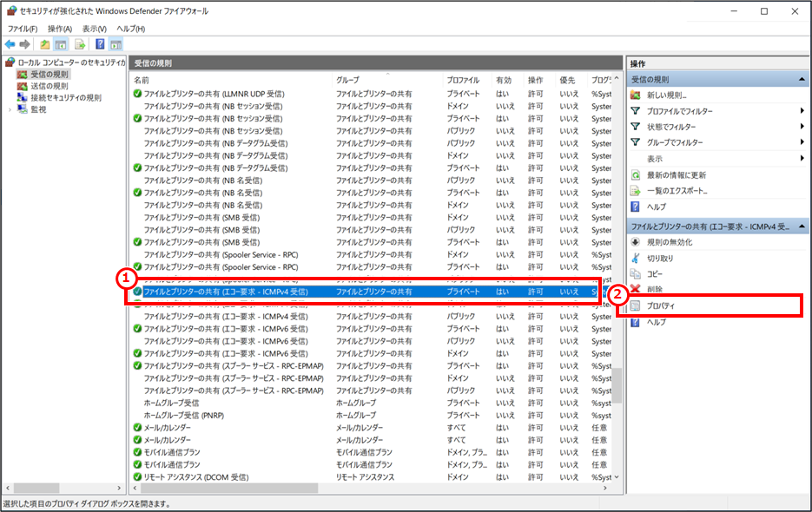Screen dimensions: 812x512
Task: Select LLMNR UDP 受信 rule row
Action: (372, 95)
